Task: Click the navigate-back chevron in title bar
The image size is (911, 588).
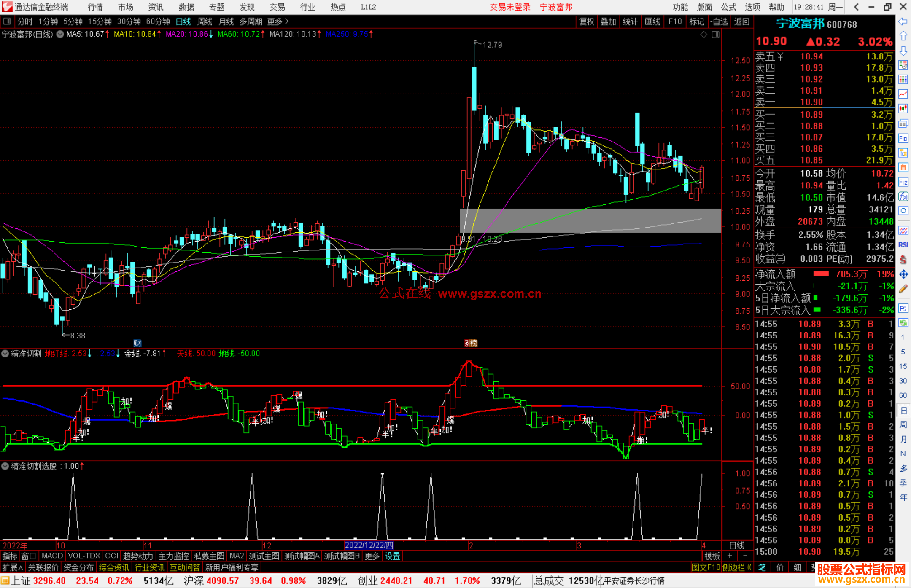Action: tap(856, 7)
